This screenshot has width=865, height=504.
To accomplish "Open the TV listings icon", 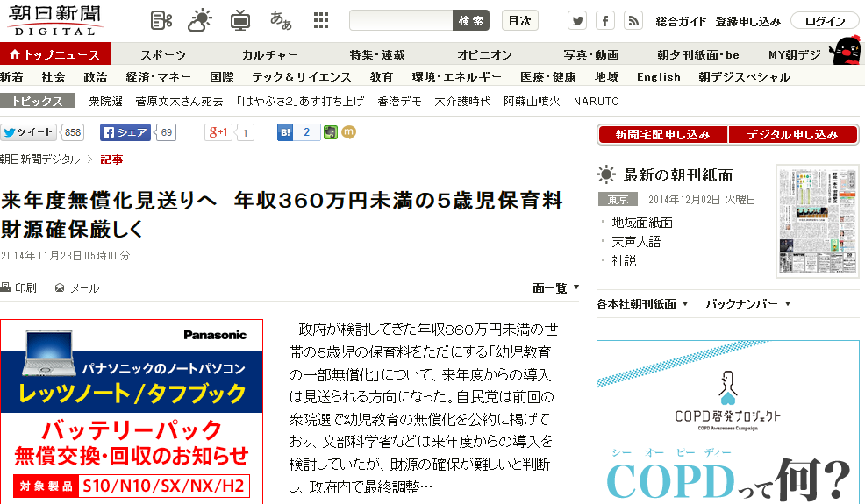I will 240,21.
